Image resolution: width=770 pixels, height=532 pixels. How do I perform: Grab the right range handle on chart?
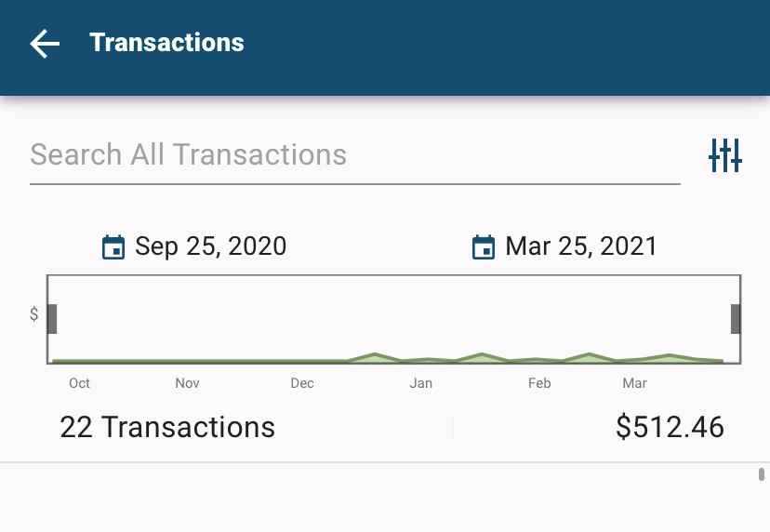pos(736,319)
